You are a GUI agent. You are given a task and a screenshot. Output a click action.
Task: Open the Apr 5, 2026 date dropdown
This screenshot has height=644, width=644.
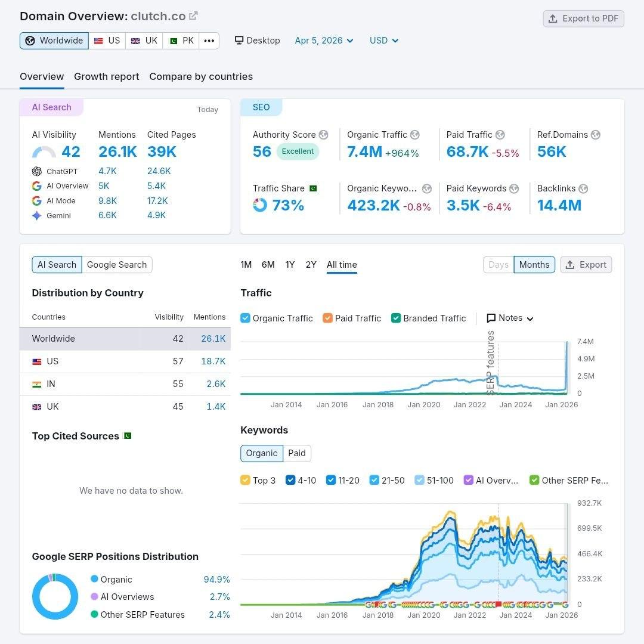tap(324, 40)
